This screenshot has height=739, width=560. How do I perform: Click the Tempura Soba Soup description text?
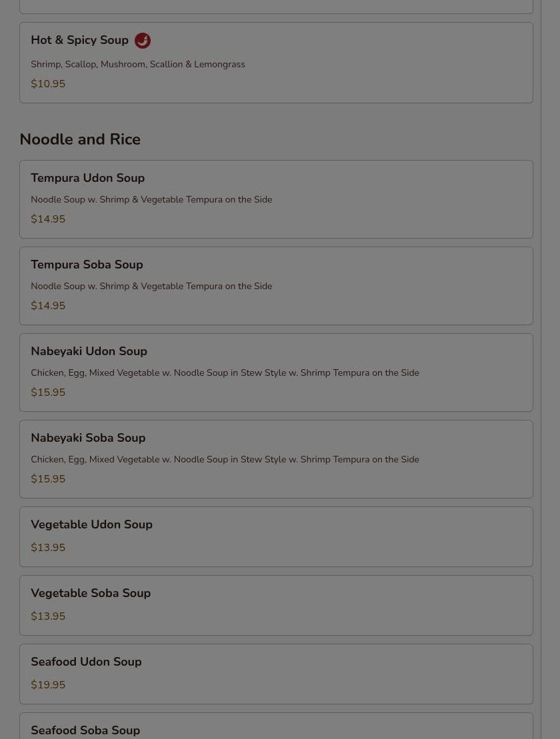(x=151, y=287)
